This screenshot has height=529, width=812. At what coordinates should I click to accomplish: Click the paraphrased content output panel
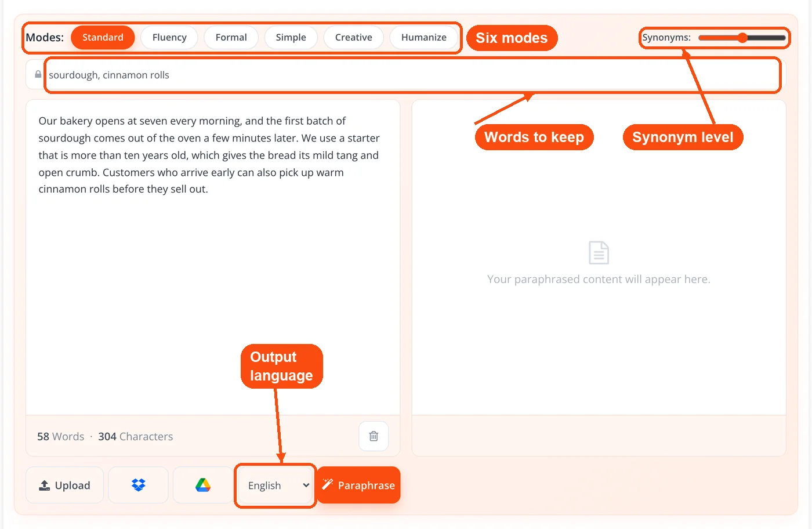point(599,257)
